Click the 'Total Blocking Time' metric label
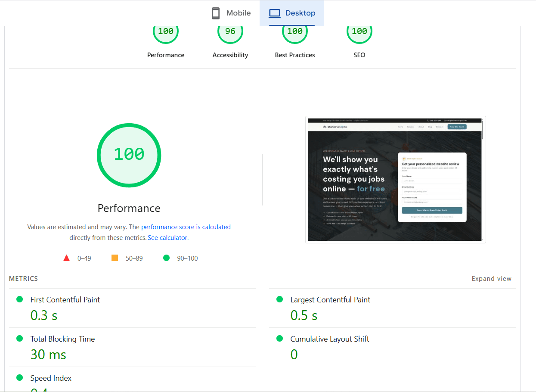Image resolution: width=536 pixels, height=392 pixels. coord(62,339)
